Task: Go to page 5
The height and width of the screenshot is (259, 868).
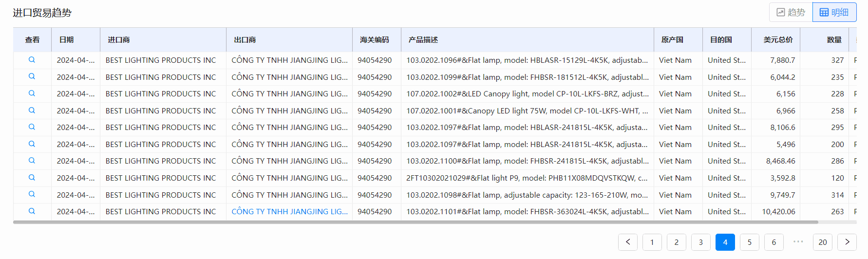Action: [750, 242]
